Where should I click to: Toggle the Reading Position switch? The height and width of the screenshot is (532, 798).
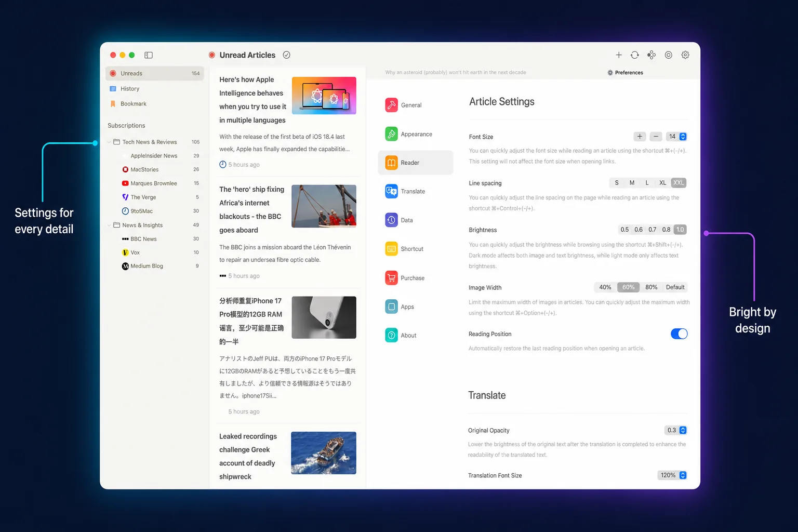pos(679,334)
